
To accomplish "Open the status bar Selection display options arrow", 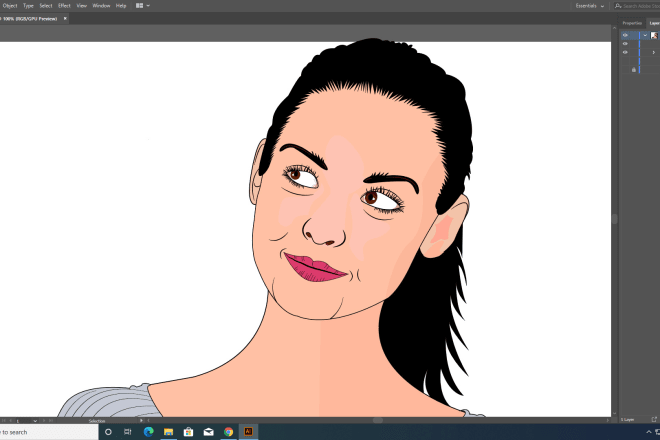I will (141, 421).
